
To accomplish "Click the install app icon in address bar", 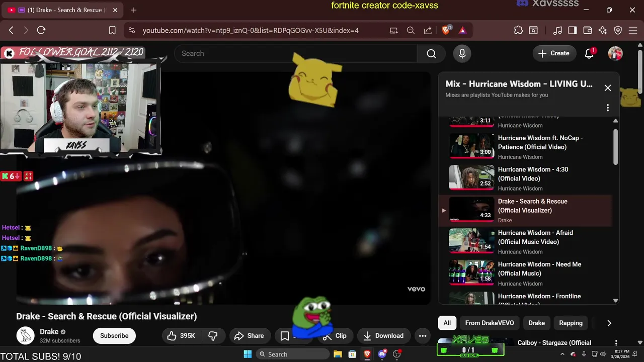I will coord(393,30).
